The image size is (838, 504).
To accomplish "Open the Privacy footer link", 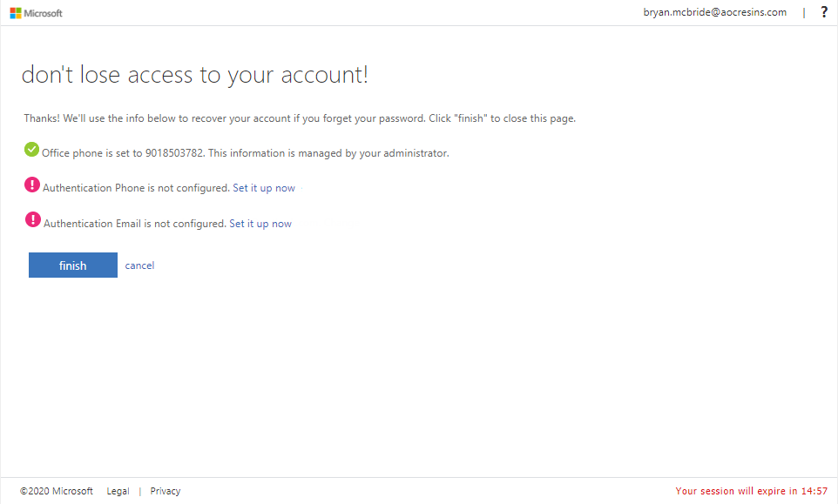I will (x=166, y=491).
